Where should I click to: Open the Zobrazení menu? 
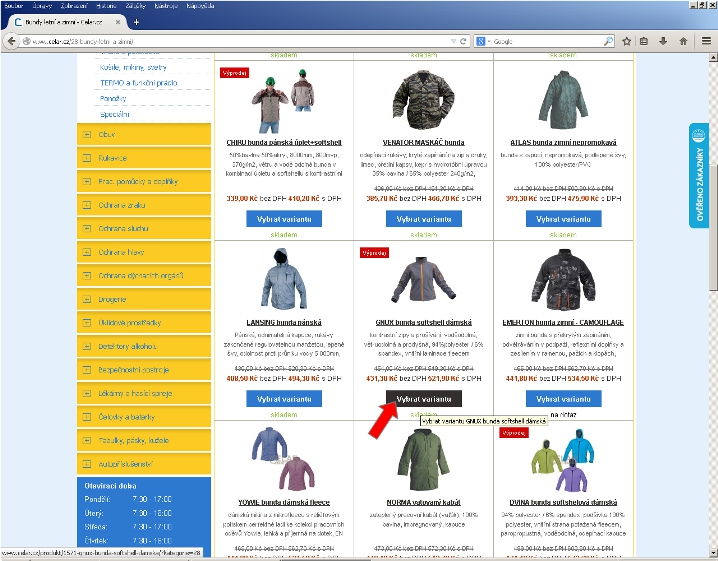(x=74, y=6)
